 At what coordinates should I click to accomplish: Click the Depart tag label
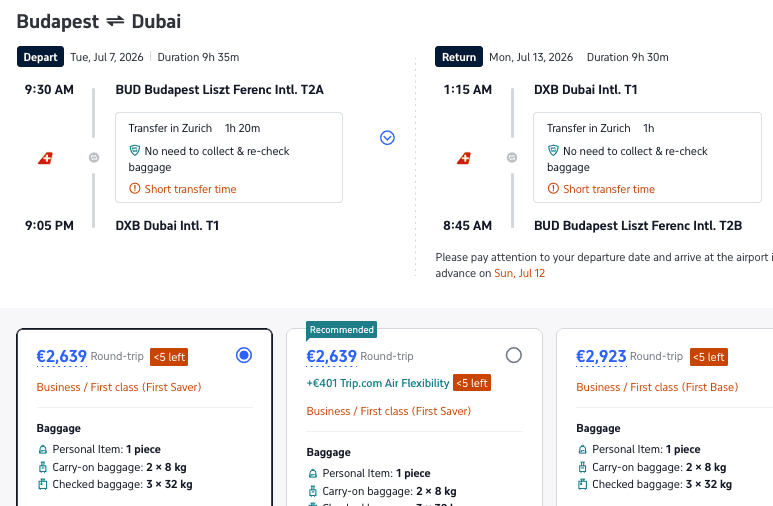coord(41,57)
